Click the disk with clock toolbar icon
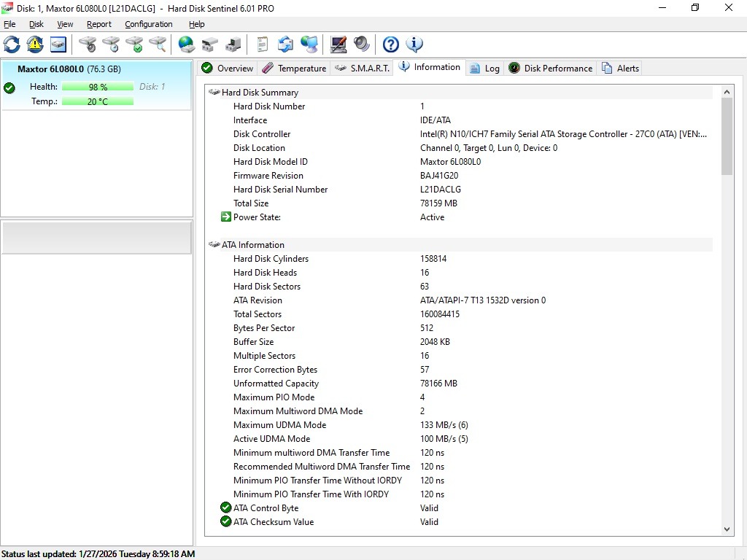The width and height of the screenshot is (747, 560). coord(111,44)
